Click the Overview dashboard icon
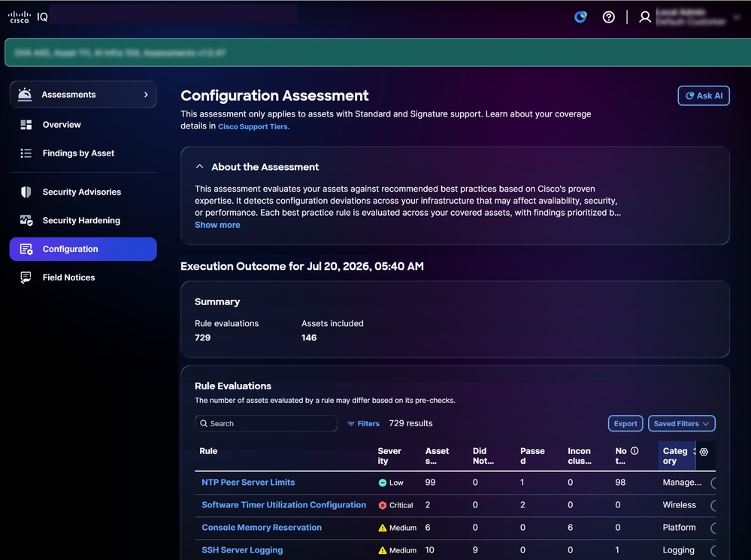Image resolution: width=751 pixels, height=560 pixels. 26,125
